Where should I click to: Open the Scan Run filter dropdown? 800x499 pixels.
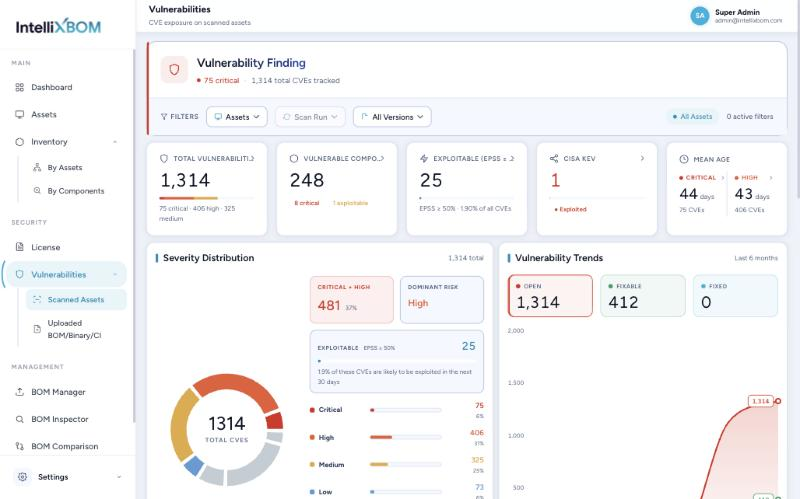pos(310,117)
